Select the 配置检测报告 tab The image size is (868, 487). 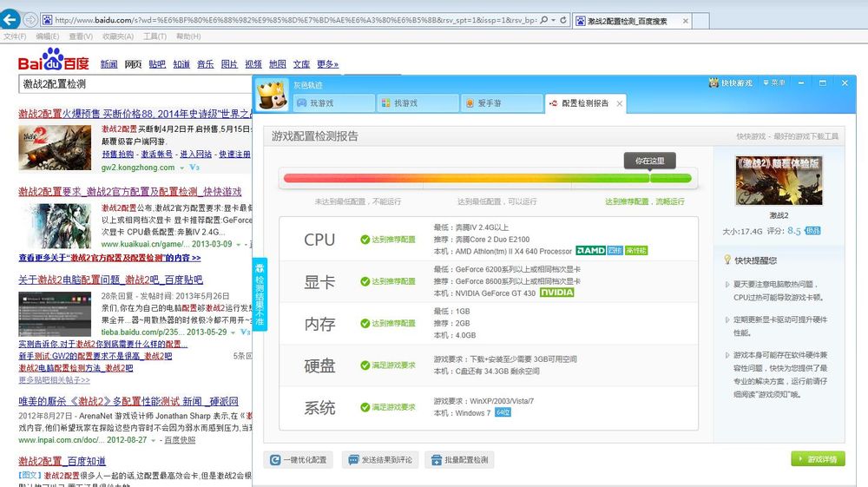[585, 103]
